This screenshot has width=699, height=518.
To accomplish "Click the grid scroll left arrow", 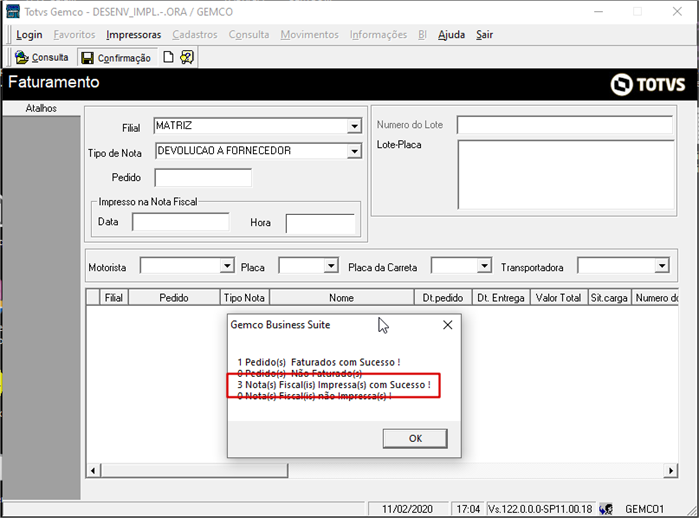I will coord(93,471).
